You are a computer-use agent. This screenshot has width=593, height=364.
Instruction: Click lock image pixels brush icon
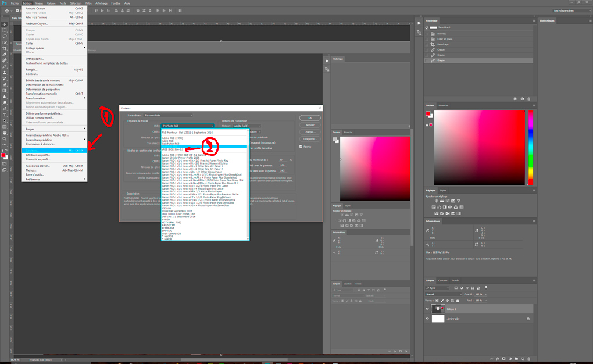(442, 301)
